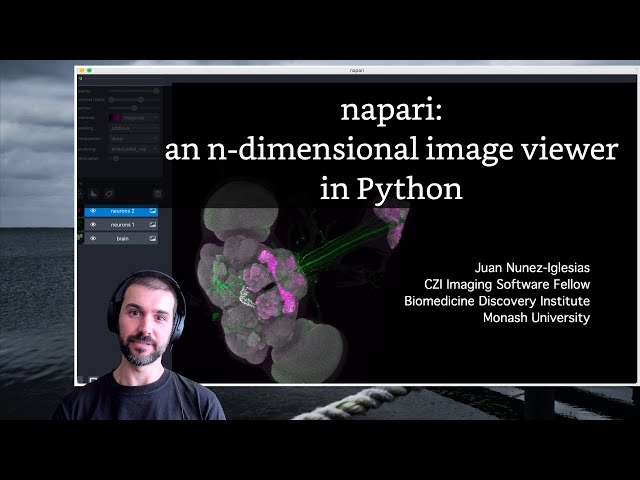Screen dimensions: 640x480
Task: Click the lower contrast limits slider handle
Action: click(x=111, y=100)
